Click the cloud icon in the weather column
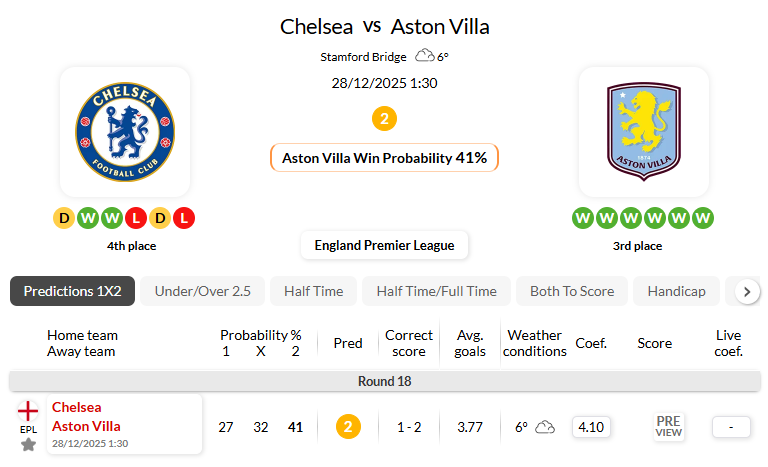768x467 pixels. pos(545,427)
